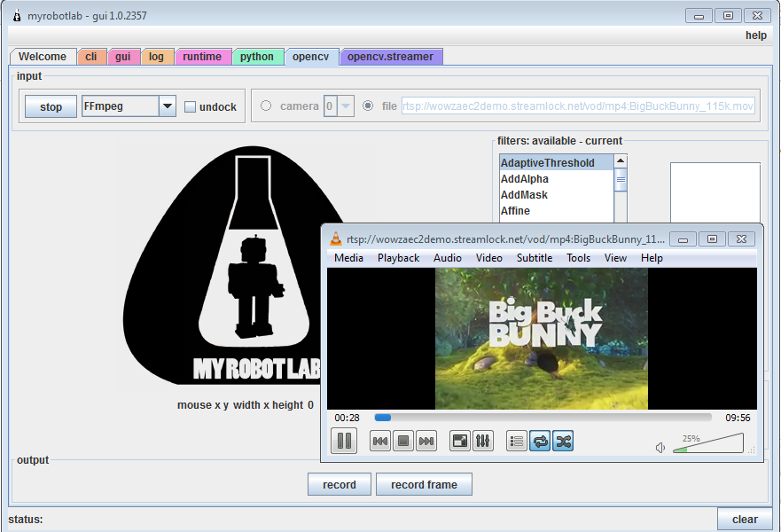Seek in the VLC progress bar

(543, 418)
